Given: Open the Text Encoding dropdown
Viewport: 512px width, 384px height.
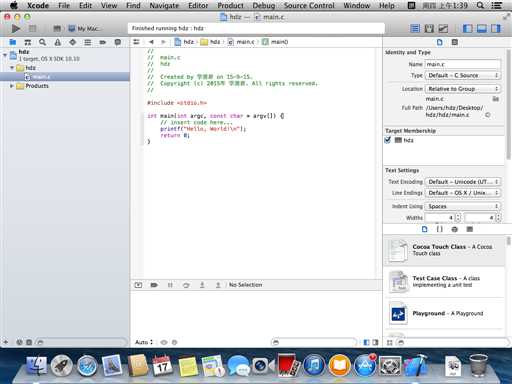Looking at the screenshot, I should click(463, 182).
